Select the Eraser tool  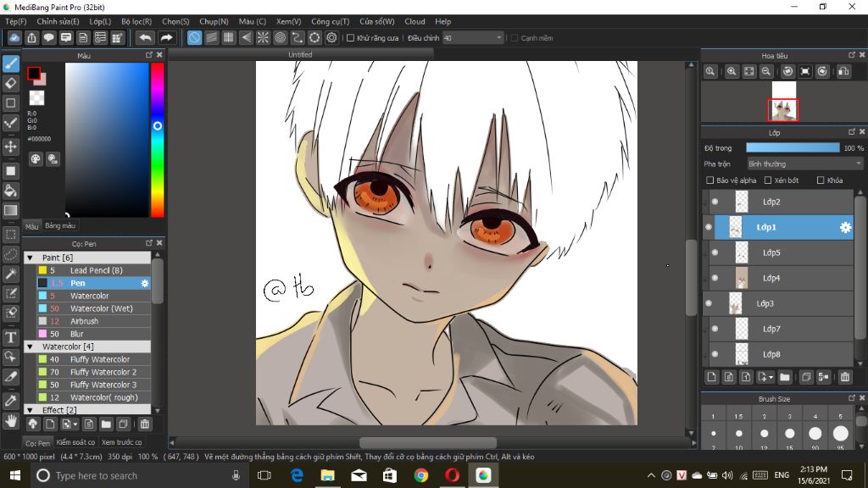tap(10, 83)
